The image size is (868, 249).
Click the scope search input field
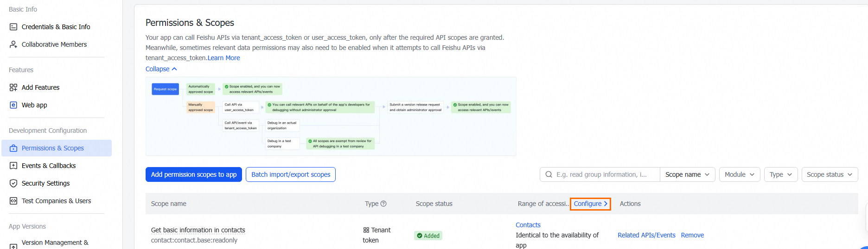(602, 174)
